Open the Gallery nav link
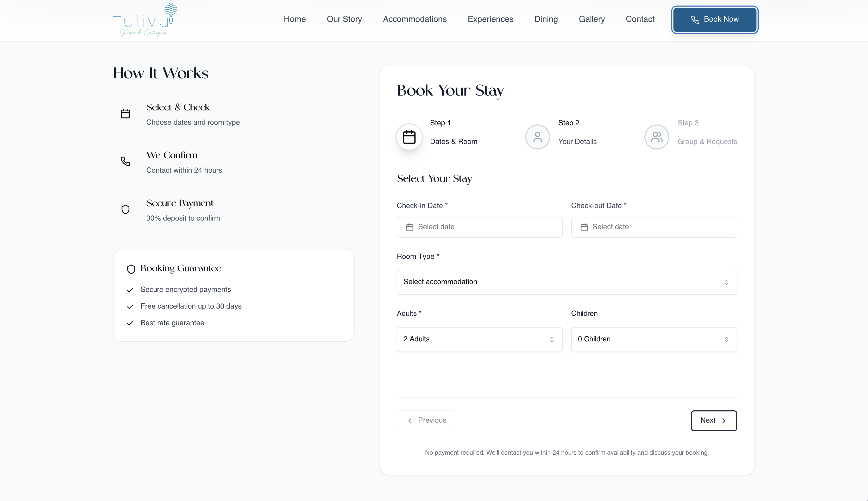The height and width of the screenshot is (501, 868). (592, 19)
